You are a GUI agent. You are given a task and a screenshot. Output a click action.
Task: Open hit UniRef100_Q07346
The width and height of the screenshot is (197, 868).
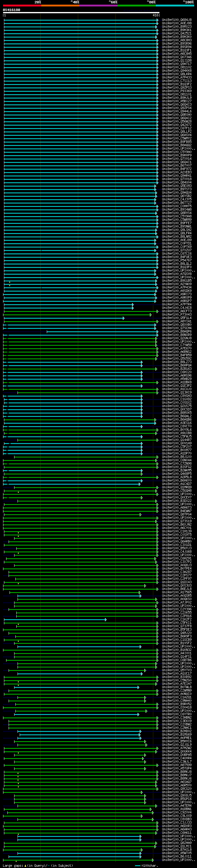click(177, 57)
